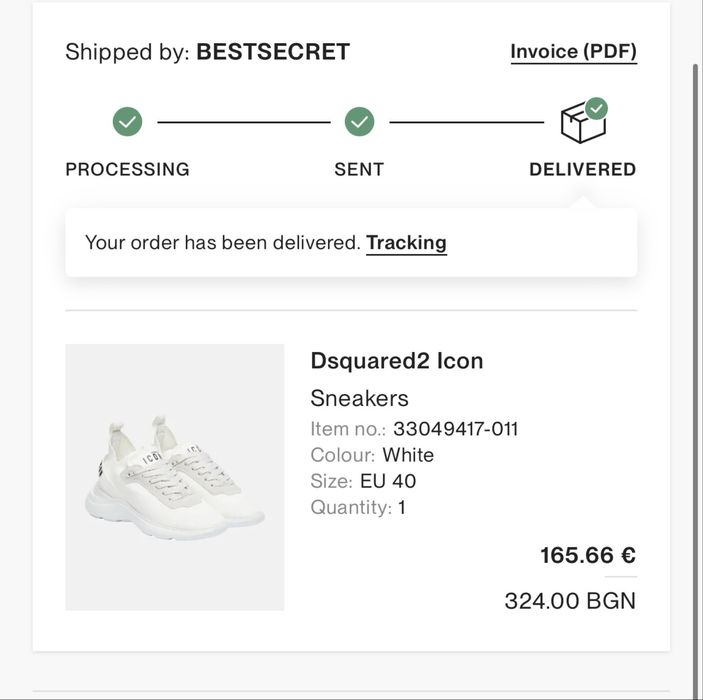
Task: Click the progress line between Processing and Sent
Action: click(x=244, y=122)
